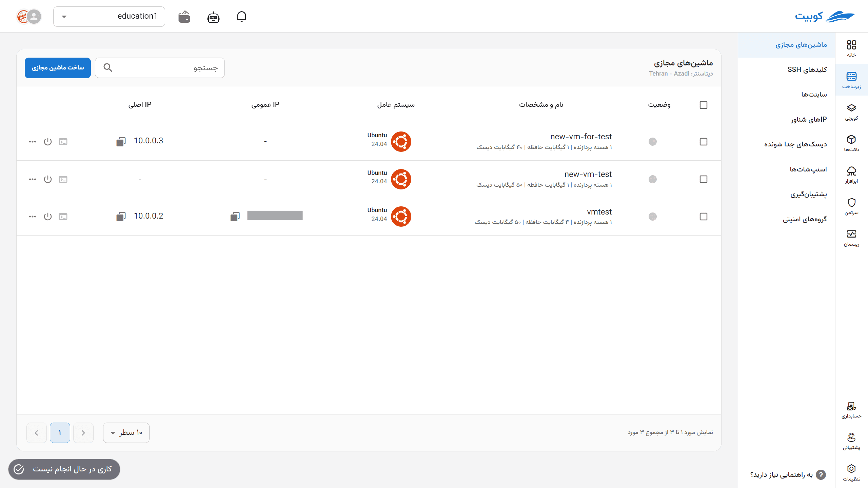Viewport: 868px width, 488px height.
Task: Click the جستجو search field
Action: coord(160,68)
